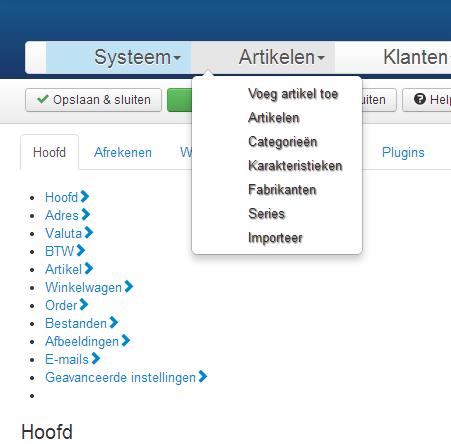451x444 pixels.
Task: Open the Plugins tab
Action: tap(403, 153)
